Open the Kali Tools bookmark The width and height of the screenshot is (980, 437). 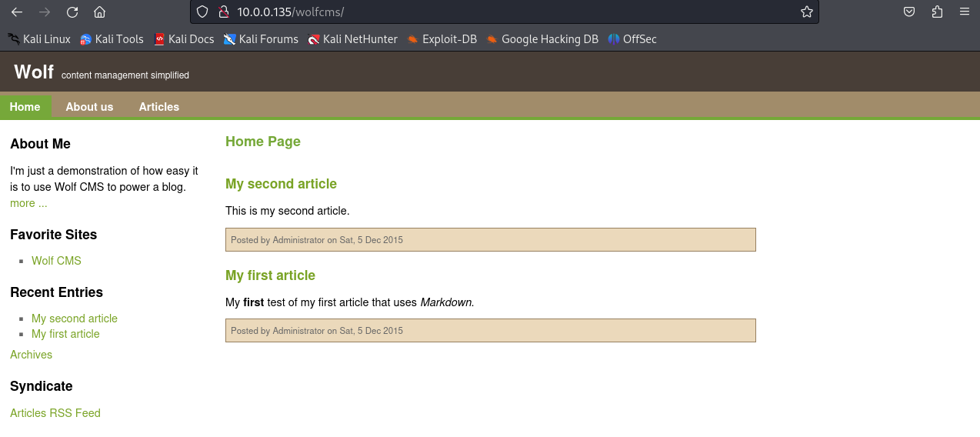click(112, 38)
